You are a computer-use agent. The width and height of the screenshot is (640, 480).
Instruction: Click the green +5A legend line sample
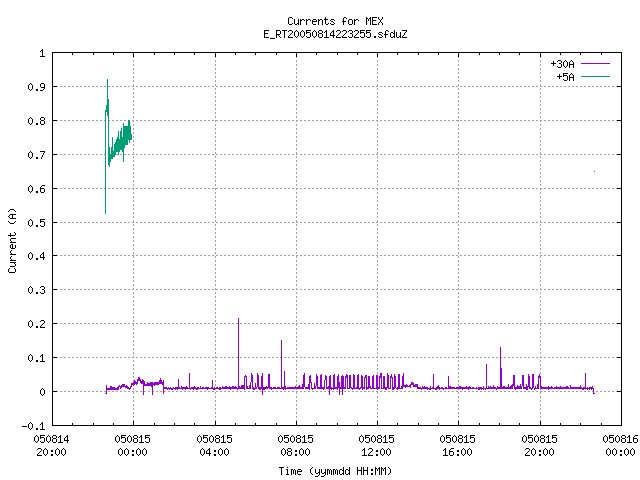click(595, 76)
